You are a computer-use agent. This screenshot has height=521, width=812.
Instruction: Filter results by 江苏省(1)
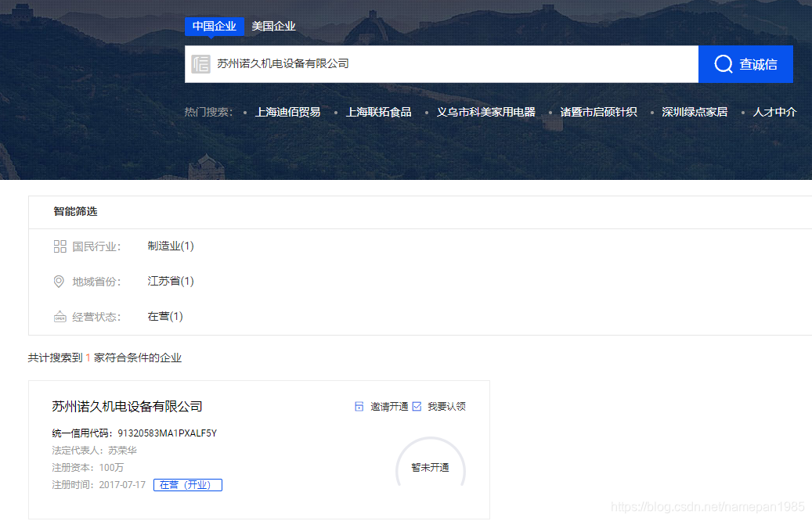click(x=171, y=281)
